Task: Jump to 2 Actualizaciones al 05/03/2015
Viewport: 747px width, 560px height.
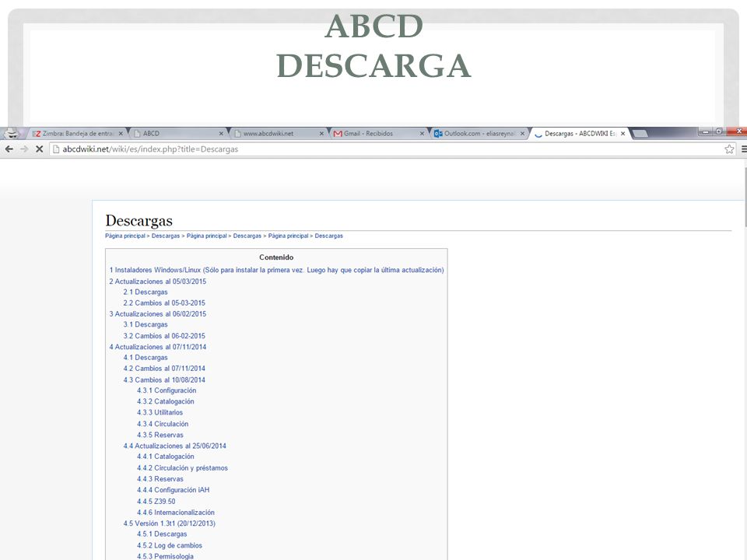Action: click(x=158, y=282)
